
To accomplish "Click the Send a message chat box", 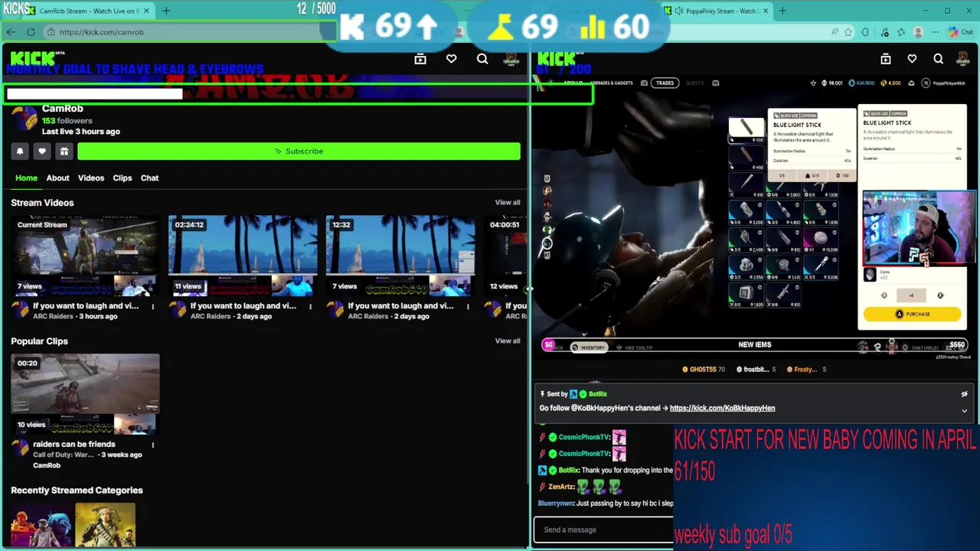I will (603, 530).
